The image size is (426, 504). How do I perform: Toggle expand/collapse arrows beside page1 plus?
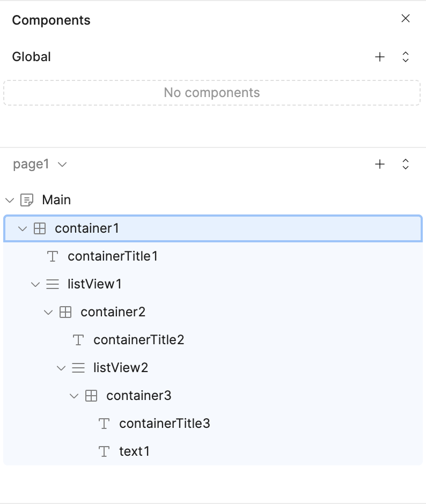[406, 164]
